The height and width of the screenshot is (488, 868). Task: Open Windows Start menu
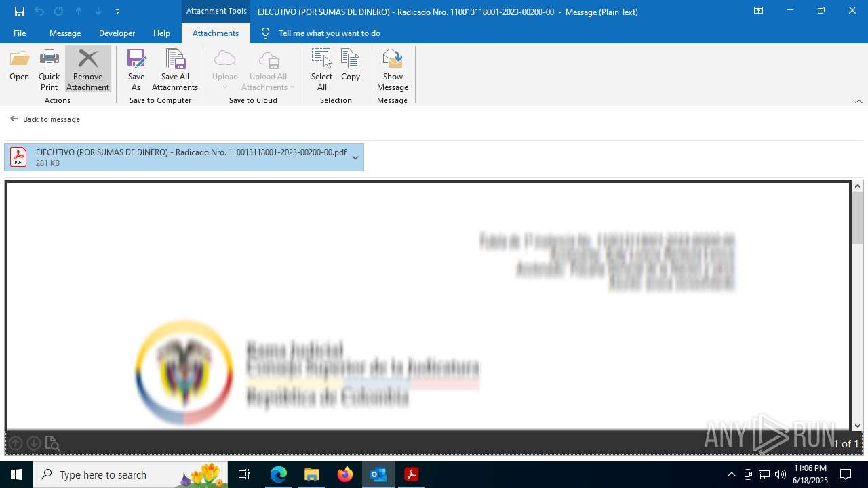[16, 474]
